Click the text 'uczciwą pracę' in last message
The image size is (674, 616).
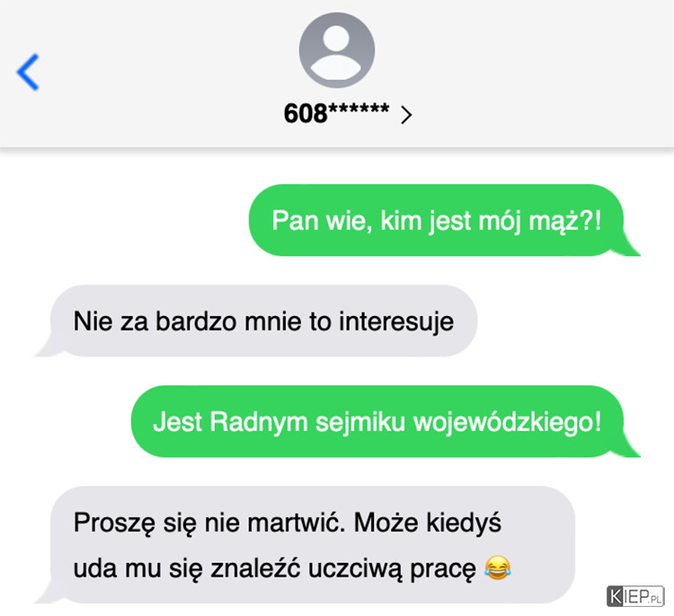pyautogui.click(x=392, y=568)
